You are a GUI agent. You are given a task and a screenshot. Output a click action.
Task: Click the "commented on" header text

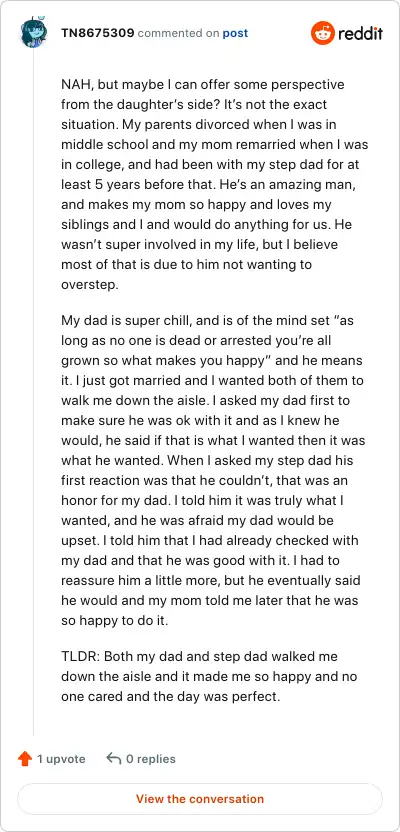(x=178, y=33)
